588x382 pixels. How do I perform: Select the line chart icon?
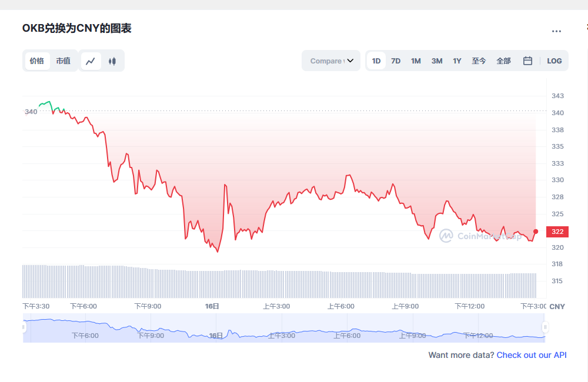click(91, 61)
